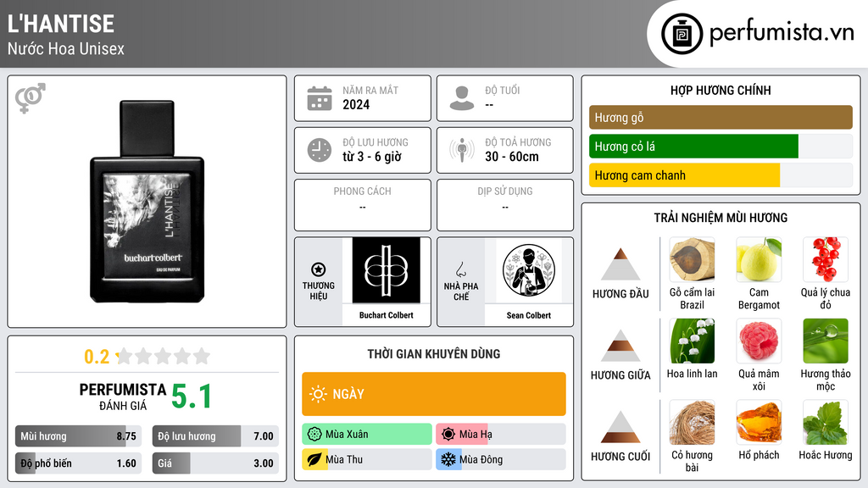
Task: Click the Hương cuối pyramid icon
Action: pyautogui.click(x=620, y=427)
